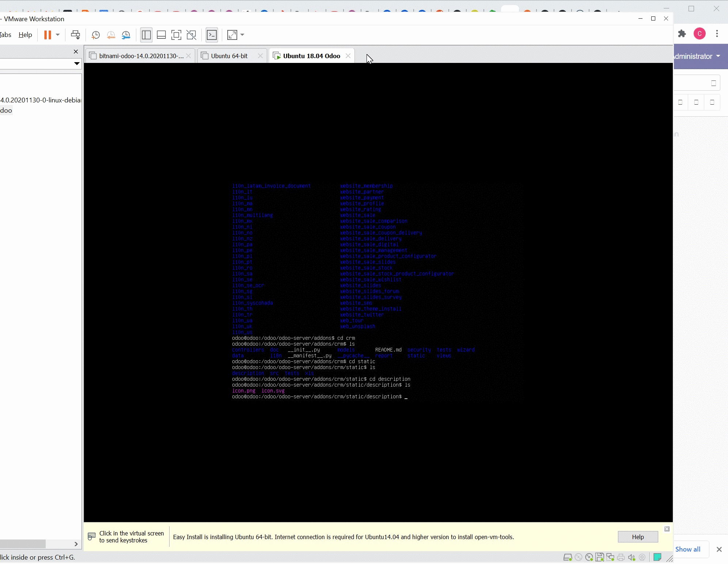Open the browser three-dot menu
The image size is (728, 564).
[x=717, y=34]
